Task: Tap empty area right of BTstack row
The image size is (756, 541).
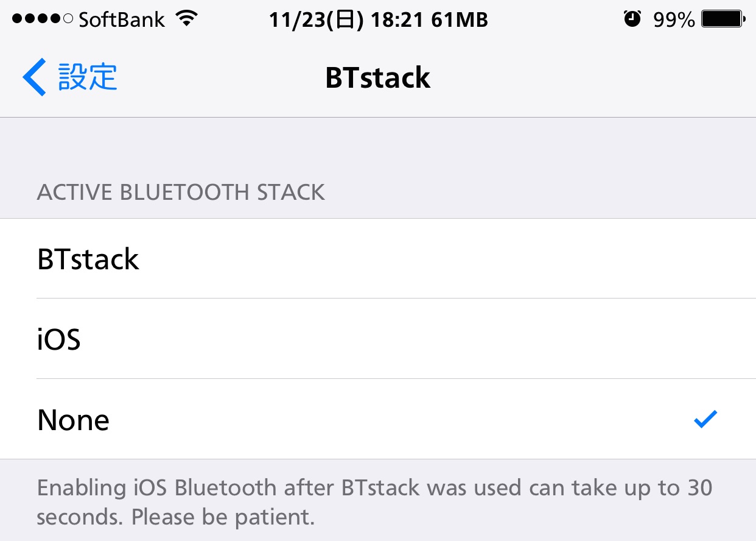Action: (x=426, y=259)
